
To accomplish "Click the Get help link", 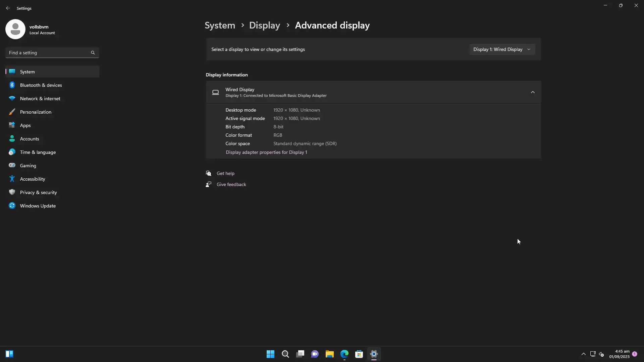I will pyautogui.click(x=225, y=173).
